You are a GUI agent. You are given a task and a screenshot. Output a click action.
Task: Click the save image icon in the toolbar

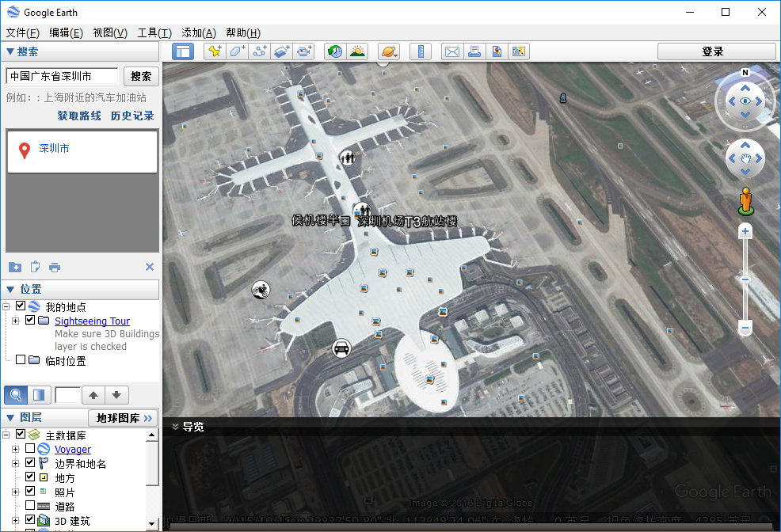click(497, 51)
